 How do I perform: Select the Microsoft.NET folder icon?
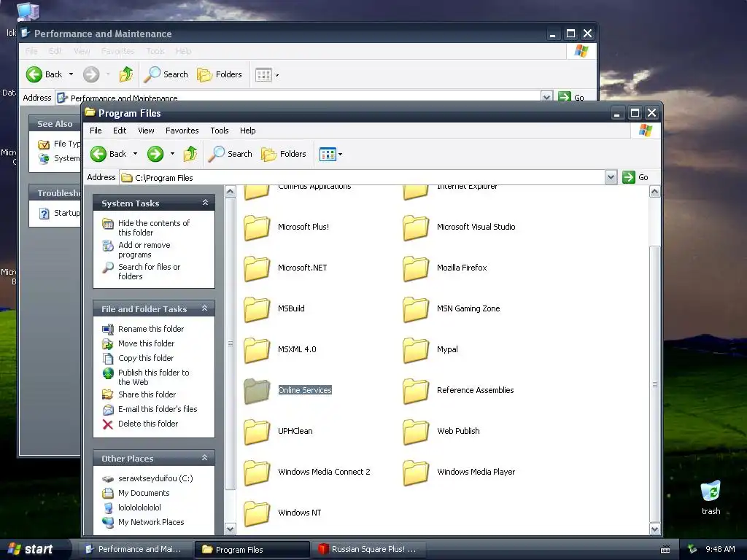(x=257, y=268)
